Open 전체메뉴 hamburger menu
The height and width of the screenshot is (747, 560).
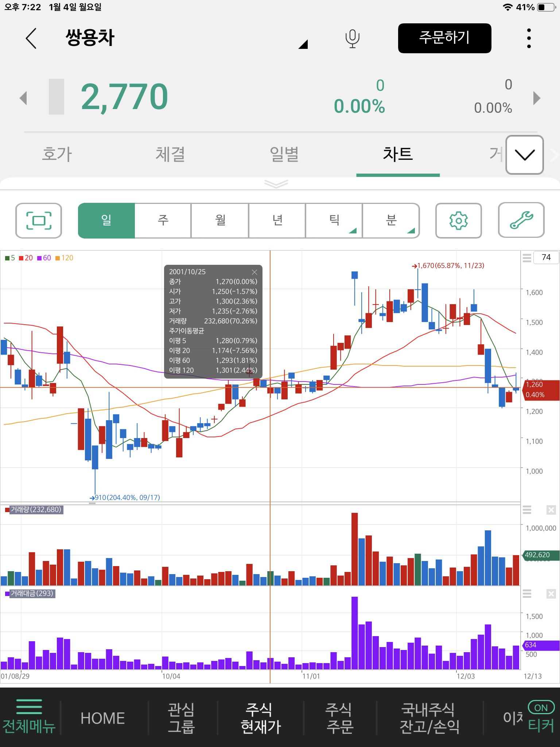point(29,717)
